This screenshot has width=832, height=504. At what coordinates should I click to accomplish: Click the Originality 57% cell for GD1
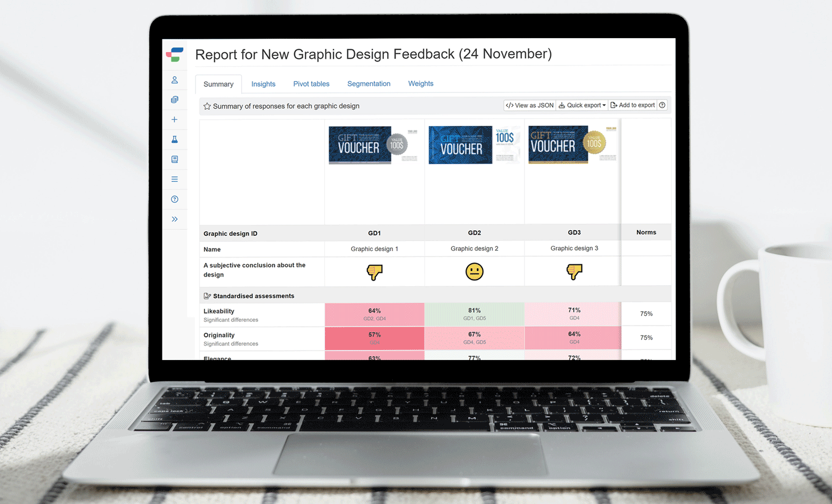point(374,338)
